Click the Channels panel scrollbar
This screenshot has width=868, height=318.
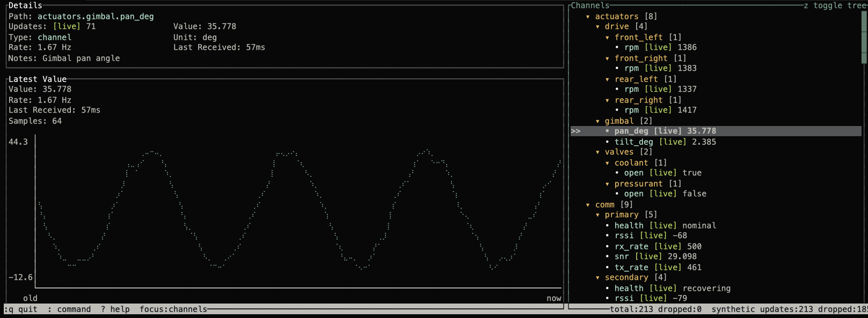click(864, 38)
